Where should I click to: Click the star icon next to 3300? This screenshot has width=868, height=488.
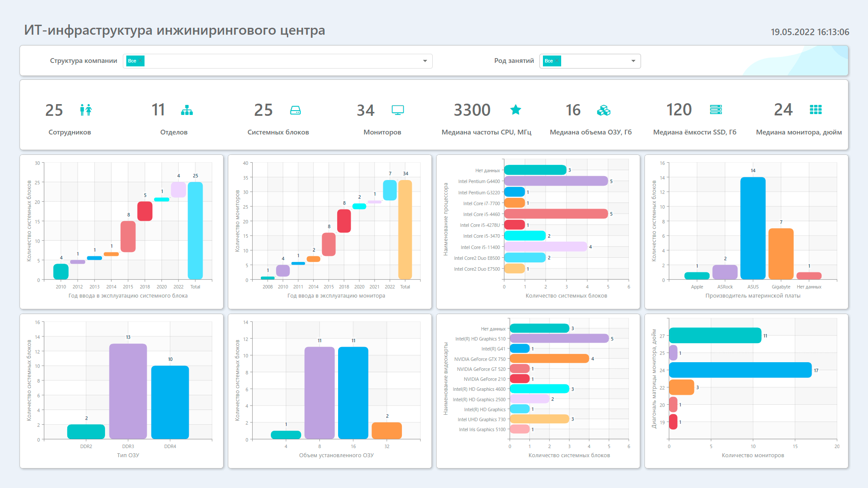[x=516, y=110]
